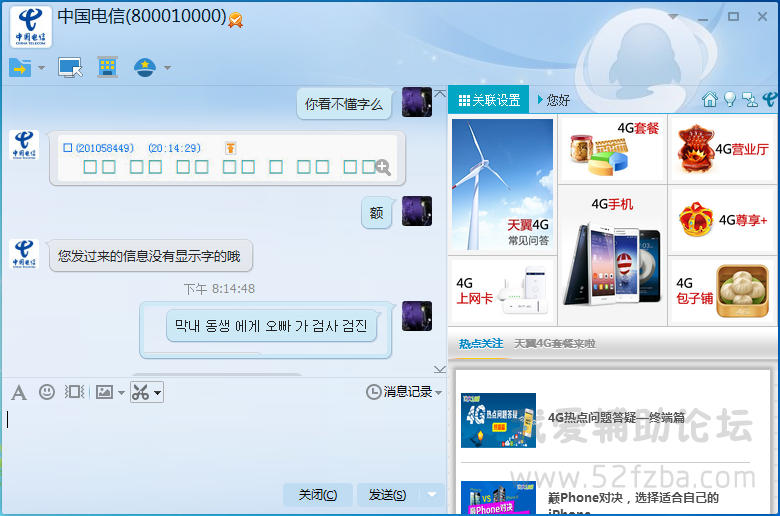Screen dimensions: 780x516
Task: Click the home icon in side panel
Action: [710, 100]
